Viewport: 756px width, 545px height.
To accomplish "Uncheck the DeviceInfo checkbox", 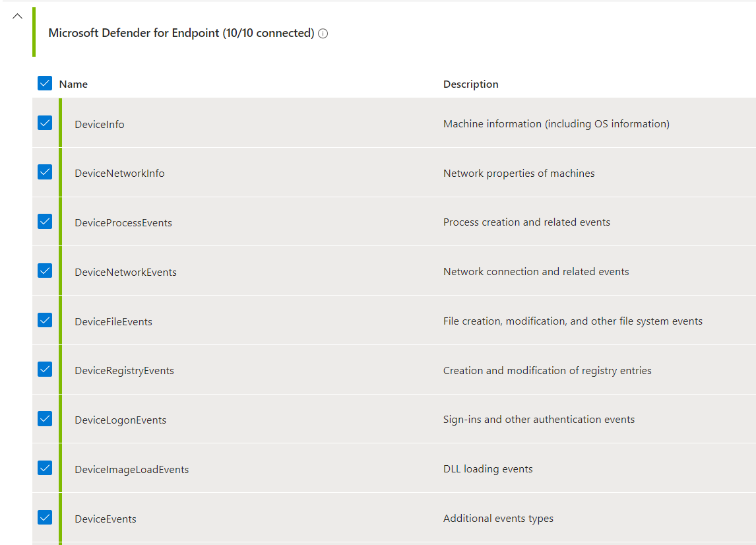I will click(45, 123).
